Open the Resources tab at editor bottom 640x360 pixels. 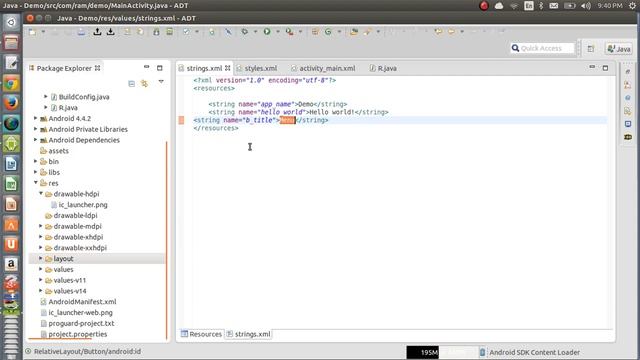(202, 334)
